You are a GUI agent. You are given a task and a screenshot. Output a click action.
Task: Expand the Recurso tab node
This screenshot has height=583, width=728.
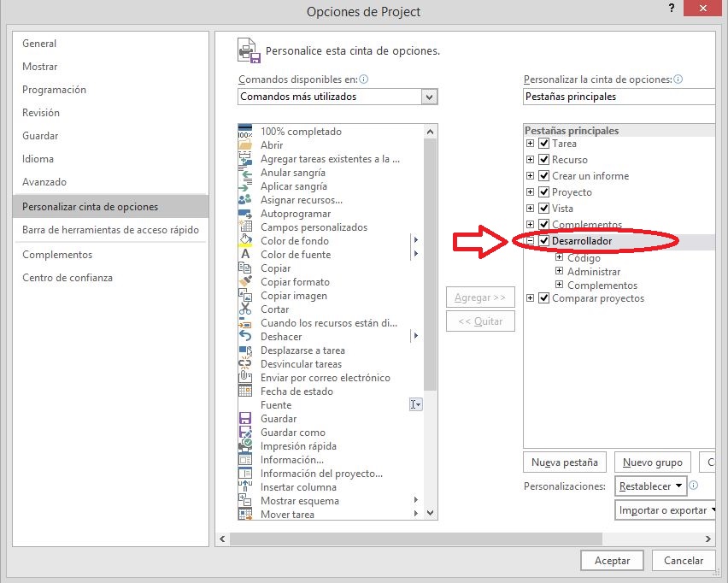point(531,160)
